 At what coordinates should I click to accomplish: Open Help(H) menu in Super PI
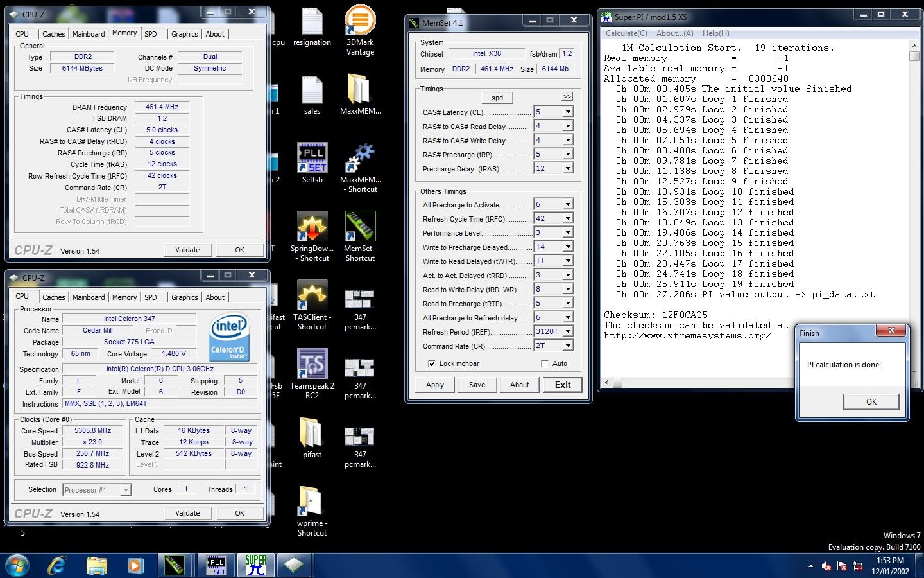[x=715, y=33]
